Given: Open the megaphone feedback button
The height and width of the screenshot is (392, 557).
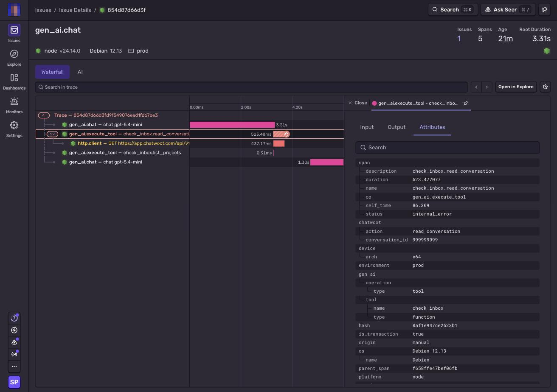Looking at the screenshot, I should click(x=545, y=9).
